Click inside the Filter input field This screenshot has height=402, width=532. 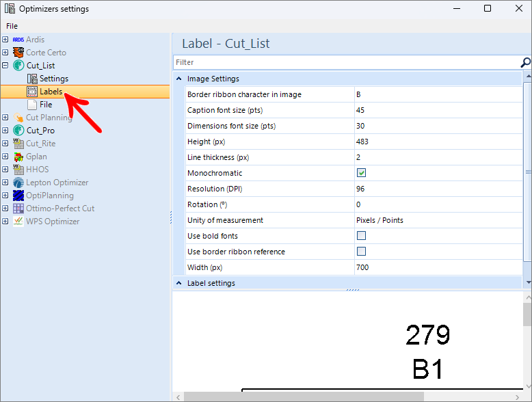coord(347,62)
